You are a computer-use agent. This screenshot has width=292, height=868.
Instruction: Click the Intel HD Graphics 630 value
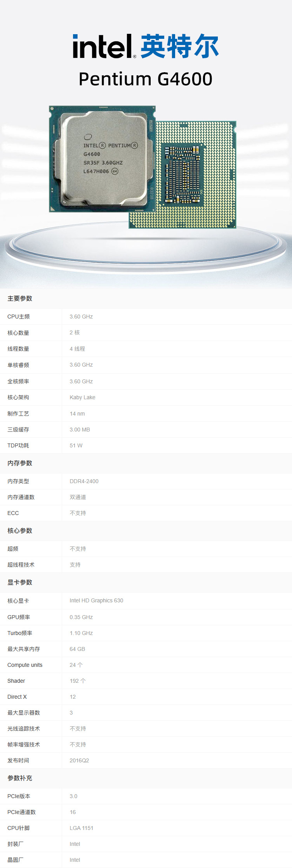96,600
